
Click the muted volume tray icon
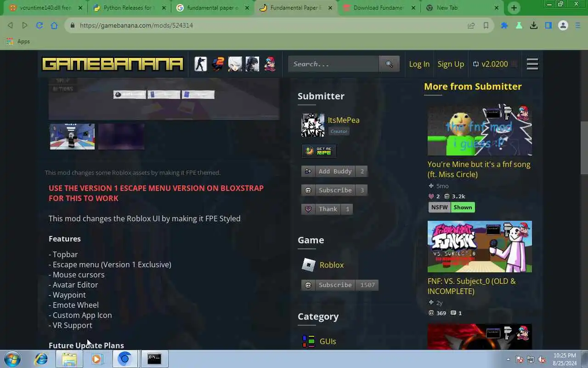pos(542,359)
